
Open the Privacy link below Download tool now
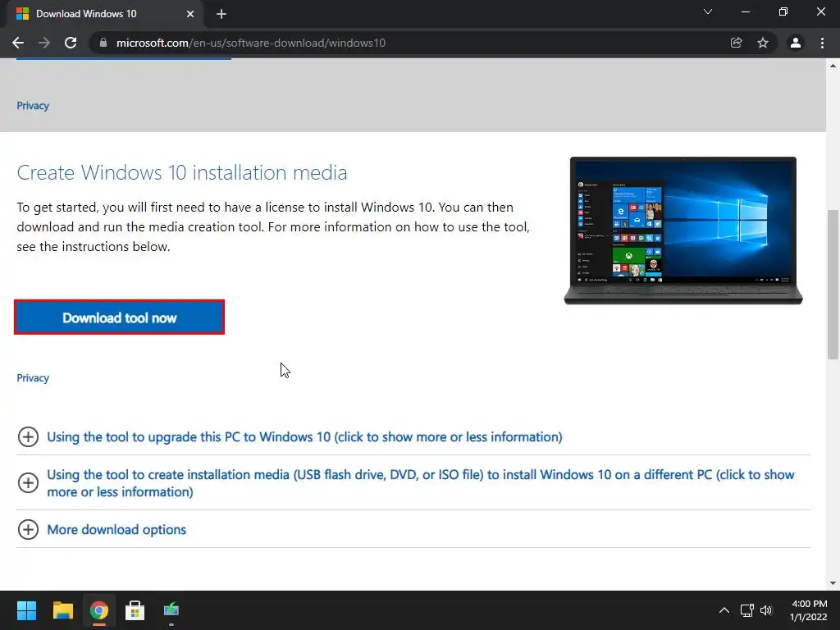[33, 377]
